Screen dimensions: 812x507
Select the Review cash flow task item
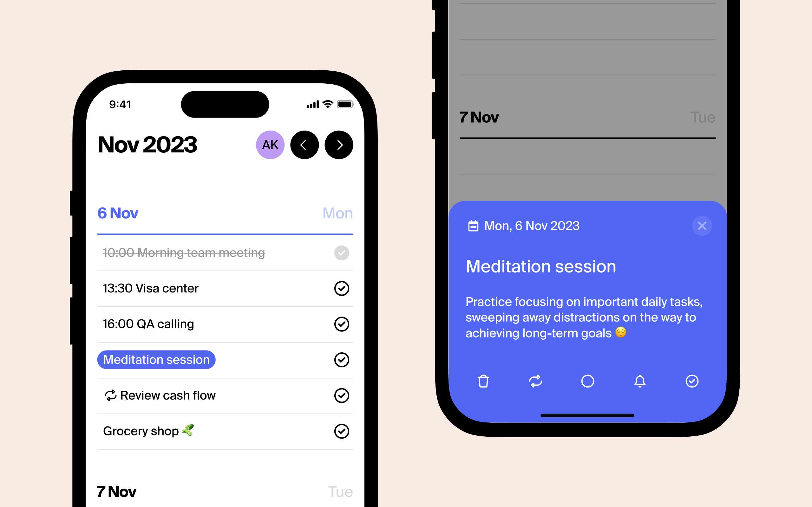click(224, 395)
